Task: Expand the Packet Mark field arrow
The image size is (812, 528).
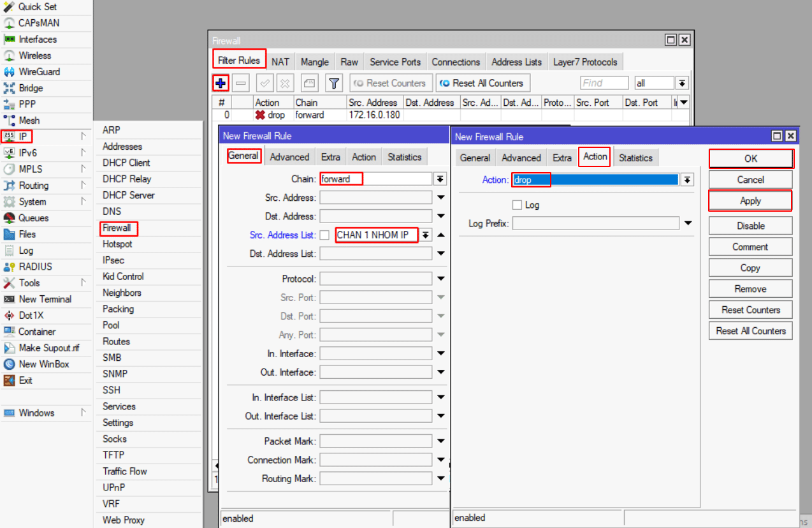Action: [x=440, y=441]
